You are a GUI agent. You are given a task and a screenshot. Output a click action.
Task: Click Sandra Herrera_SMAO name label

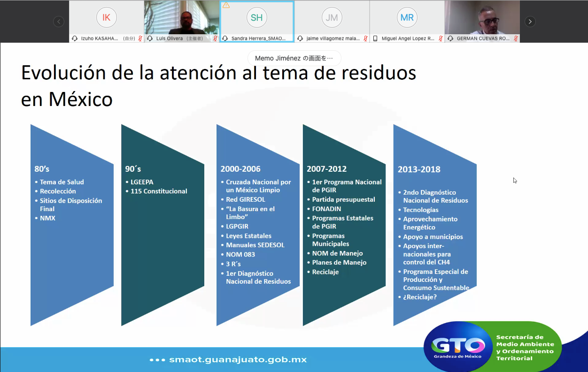coord(259,38)
